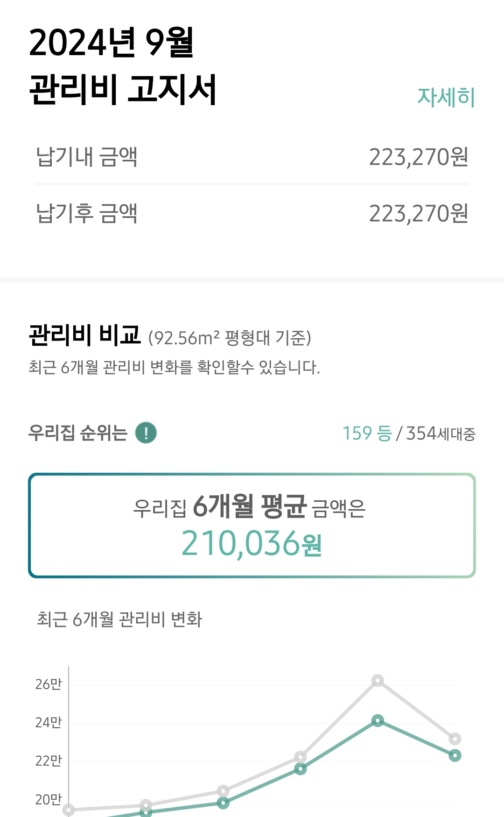The width and height of the screenshot is (504, 817).
Task: Tap the 관리비 비교 section heading
Action: (85, 335)
